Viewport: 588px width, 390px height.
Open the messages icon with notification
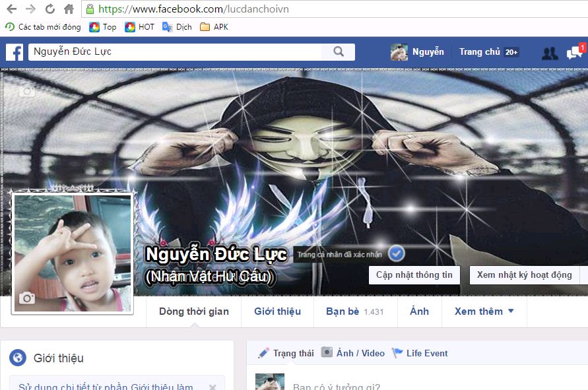[574, 53]
